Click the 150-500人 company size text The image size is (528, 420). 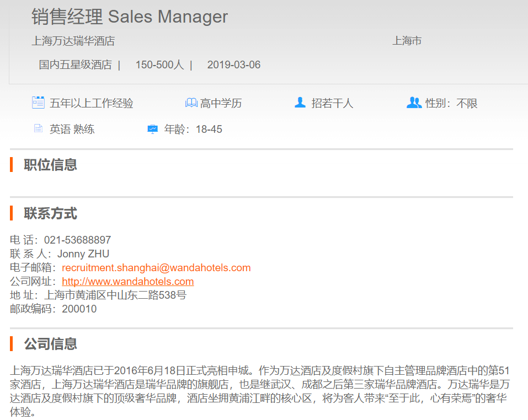tap(159, 65)
